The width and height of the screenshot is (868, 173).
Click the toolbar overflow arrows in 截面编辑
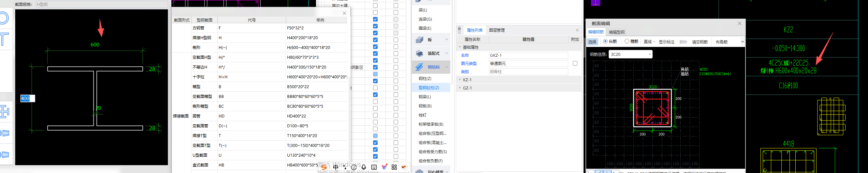(742, 41)
